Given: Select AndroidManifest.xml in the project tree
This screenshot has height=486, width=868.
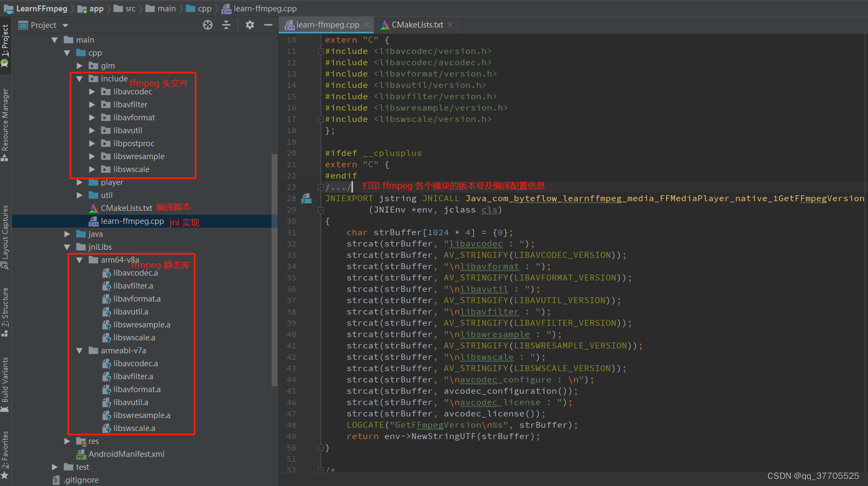Looking at the screenshot, I should tap(126, 454).
